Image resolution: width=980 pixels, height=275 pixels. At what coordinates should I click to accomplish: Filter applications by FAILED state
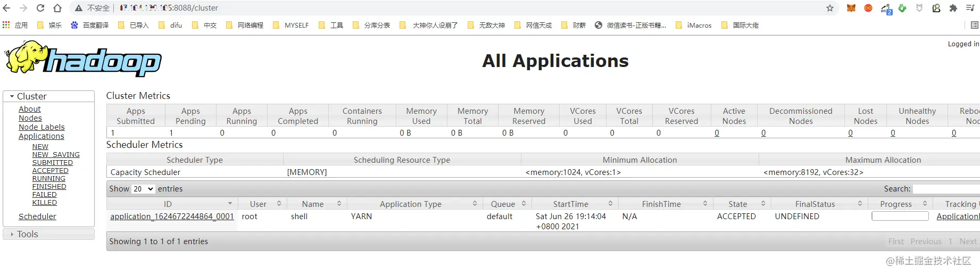(x=44, y=195)
